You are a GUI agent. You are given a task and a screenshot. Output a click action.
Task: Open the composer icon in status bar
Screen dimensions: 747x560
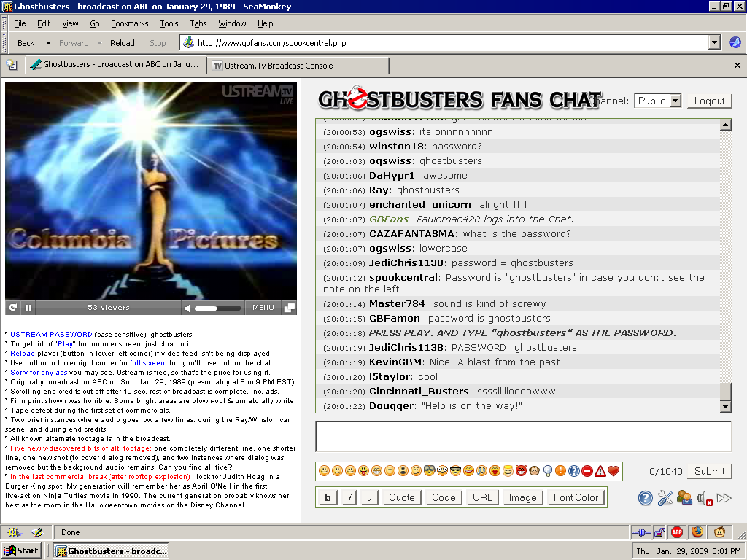37,532
